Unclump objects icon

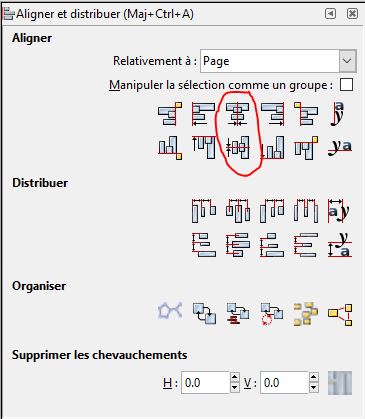pyautogui.click(x=340, y=313)
